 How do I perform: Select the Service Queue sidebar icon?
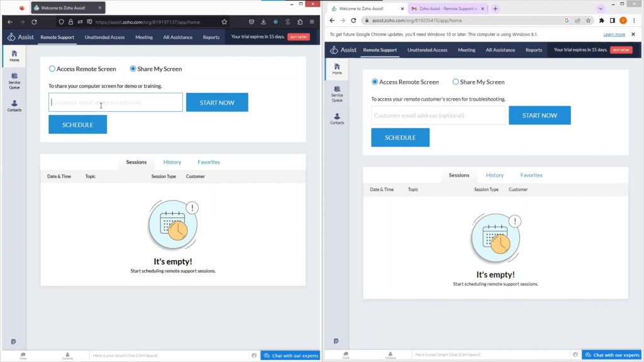pos(13,80)
